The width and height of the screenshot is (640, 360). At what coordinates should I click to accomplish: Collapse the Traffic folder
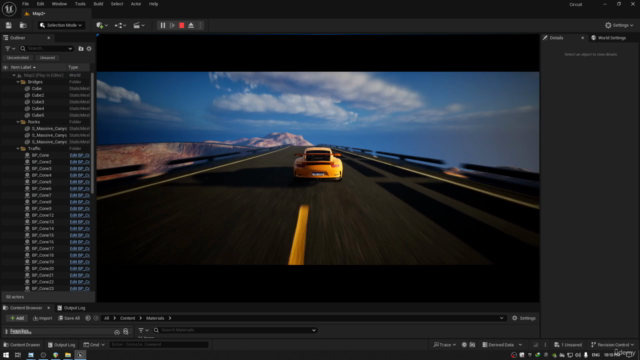[18, 149]
